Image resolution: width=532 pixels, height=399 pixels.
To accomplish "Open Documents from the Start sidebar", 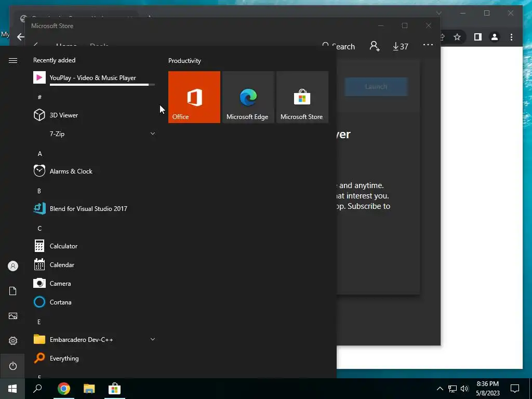I will 13,291.
